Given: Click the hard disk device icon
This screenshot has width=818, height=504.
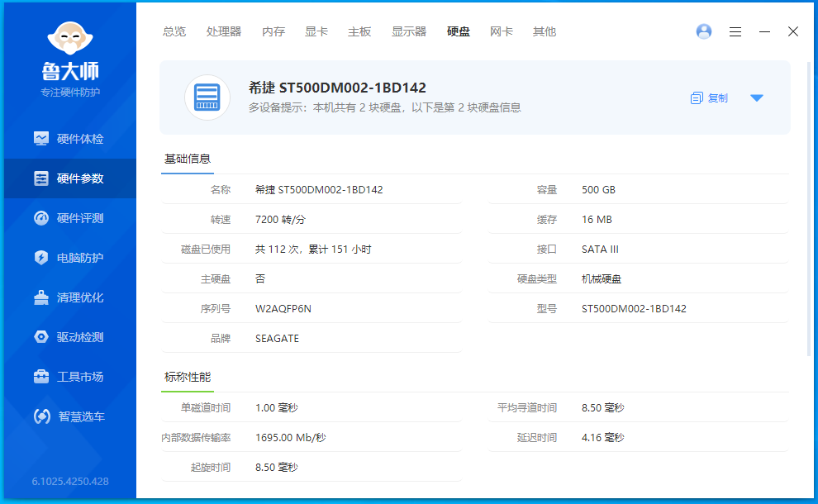Looking at the screenshot, I should 207,97.
